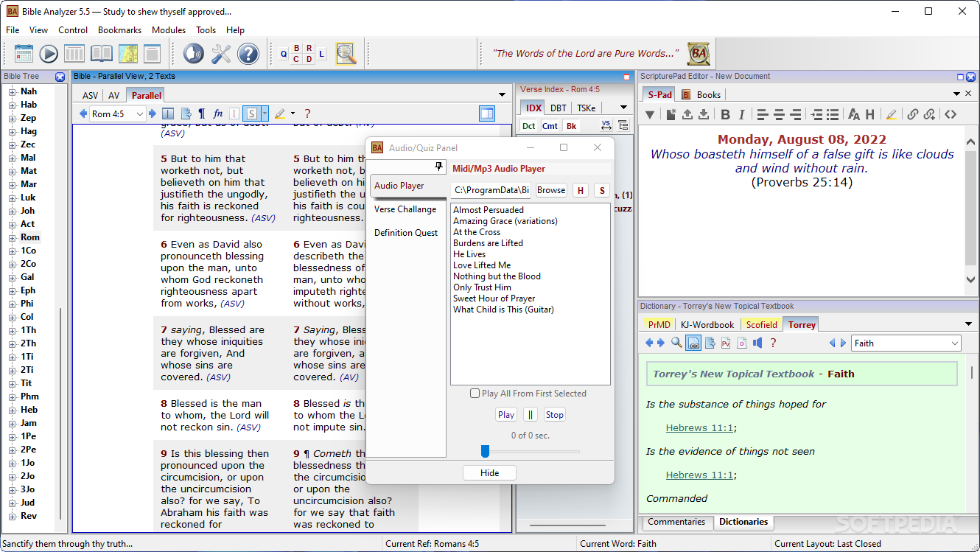This screenshot has height=552, width=980.
Task: Toggle the I button in Bible toolbar
Action: click(234, 113)
